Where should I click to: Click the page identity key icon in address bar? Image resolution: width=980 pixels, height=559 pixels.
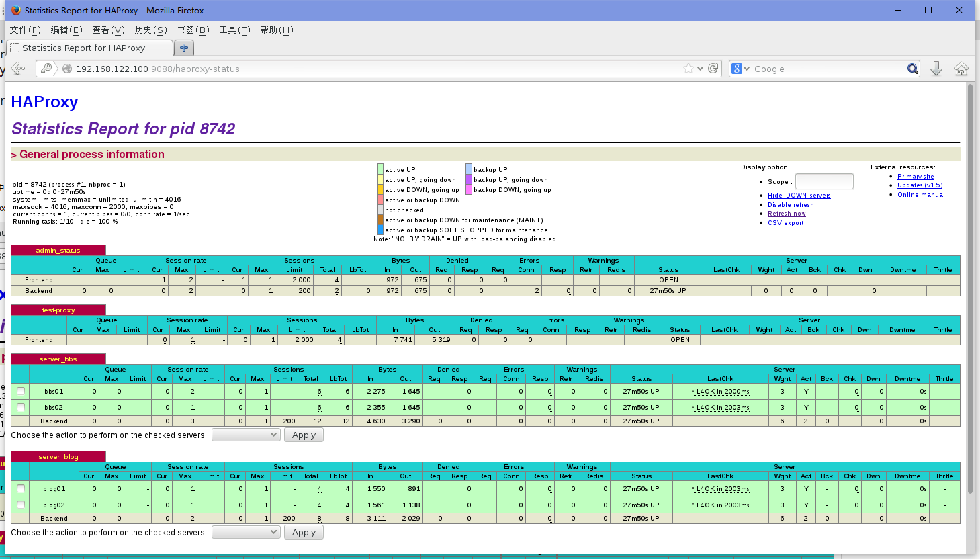[x=46, y=69]
